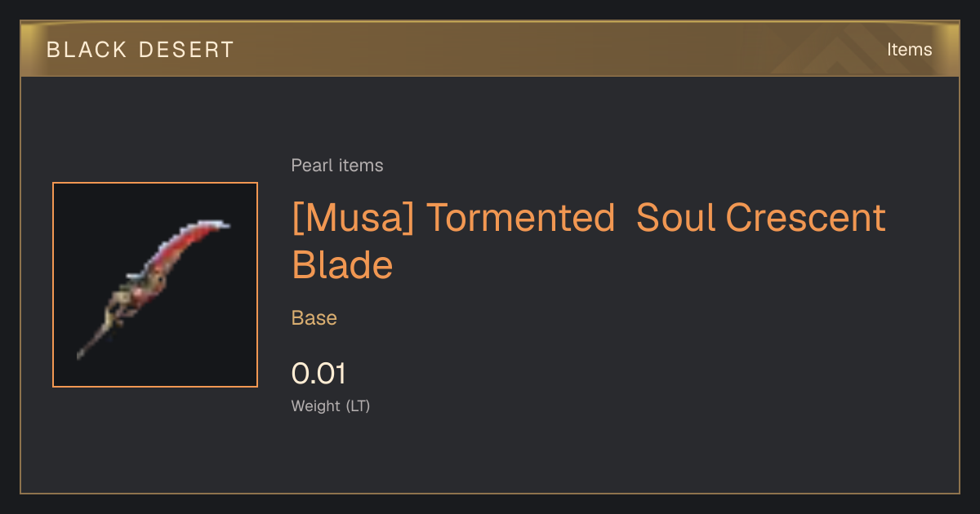The width and height of the screenshot is (980, 514).
Task: Click the gold header banner center
Action: pos(490,49)
